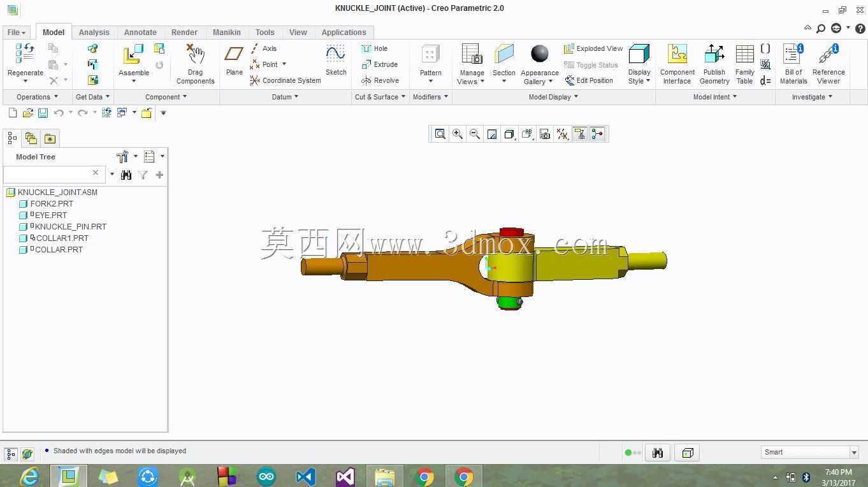The image size is (868, 487).
Task: Select the Revolve tool
Action: 380,80
